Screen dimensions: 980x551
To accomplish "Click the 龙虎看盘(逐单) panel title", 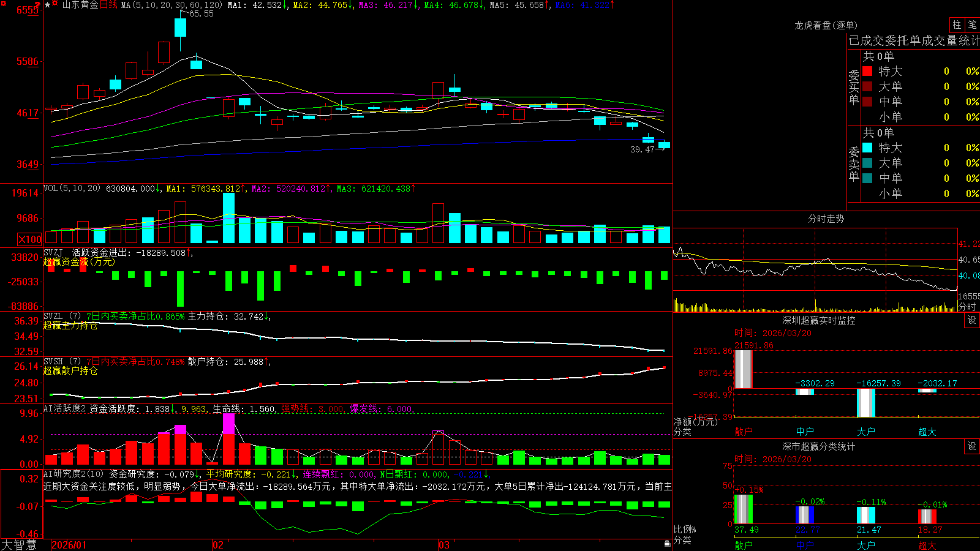I will (x=826, y=25).
